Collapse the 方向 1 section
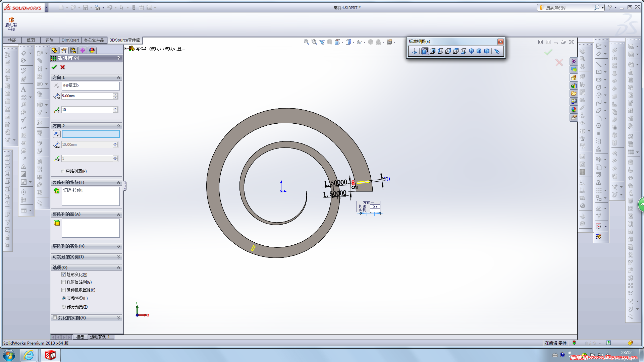 click(118, 77)
